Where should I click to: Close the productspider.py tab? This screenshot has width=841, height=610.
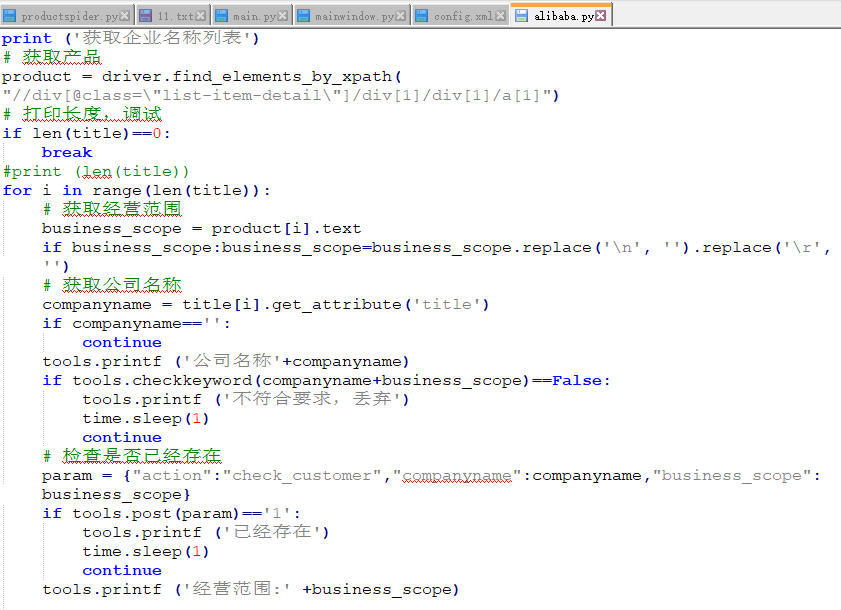125,16
